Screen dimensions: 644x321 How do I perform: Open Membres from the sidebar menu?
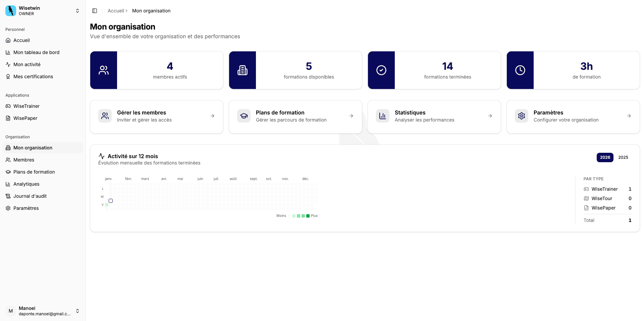tap(23, 159)
